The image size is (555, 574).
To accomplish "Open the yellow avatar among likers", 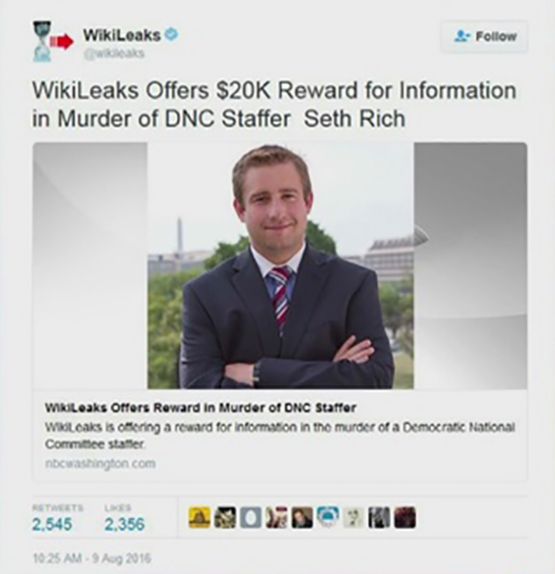I will point(200,518).
